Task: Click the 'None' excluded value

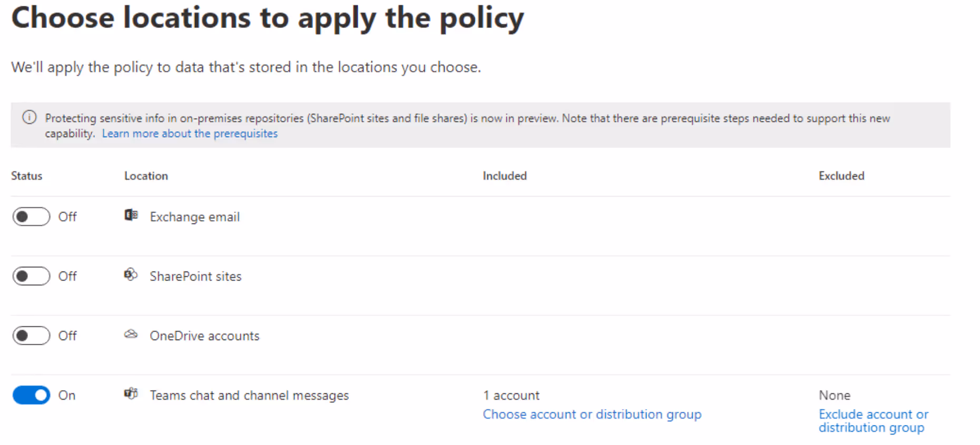Action: pos(835,395)
